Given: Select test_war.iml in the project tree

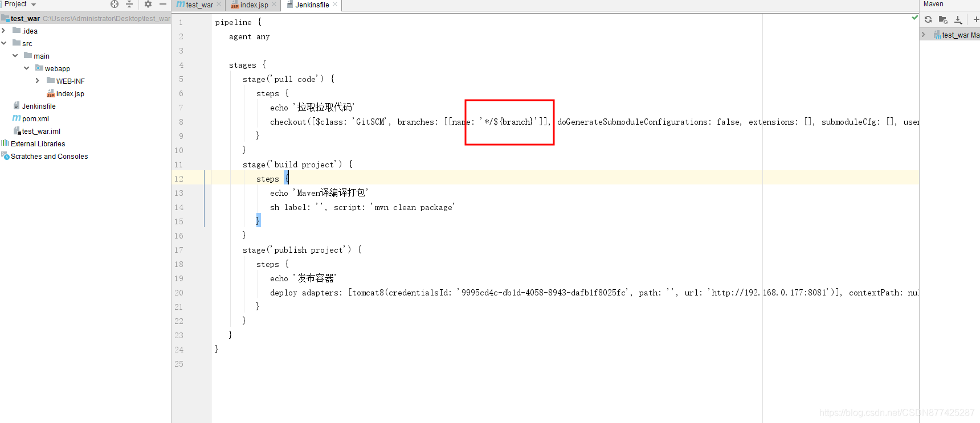Looking at the screenshot, I should [36, 132].
